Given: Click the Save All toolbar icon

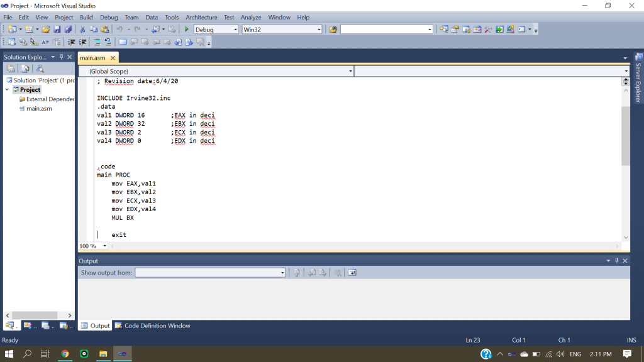Looking at the screenshot, I should [x=68, y=30].
